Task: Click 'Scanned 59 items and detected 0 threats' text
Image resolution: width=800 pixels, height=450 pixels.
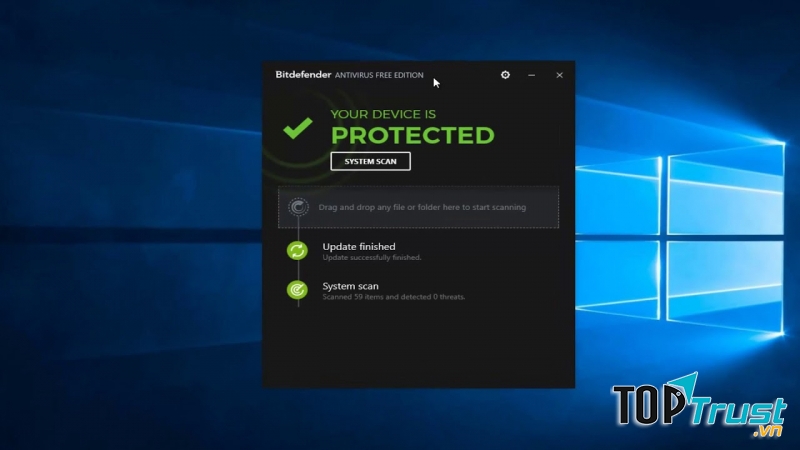Action: pyautogui.click(x=393, y=297)
